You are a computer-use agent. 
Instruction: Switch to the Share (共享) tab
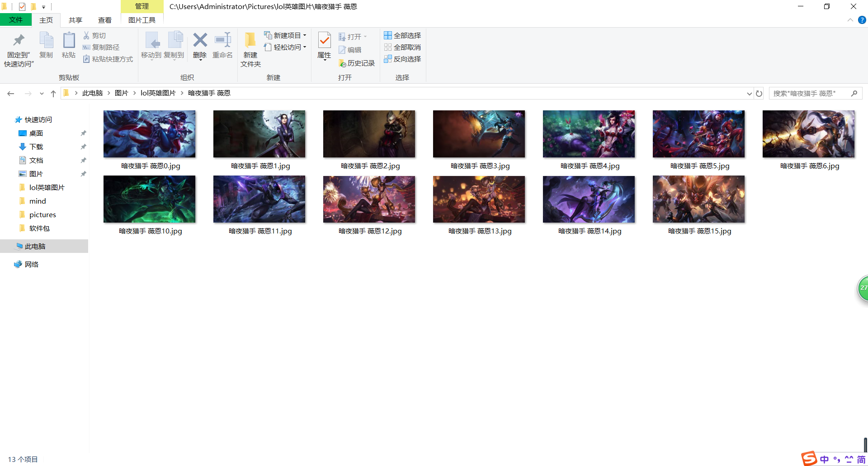75,20
